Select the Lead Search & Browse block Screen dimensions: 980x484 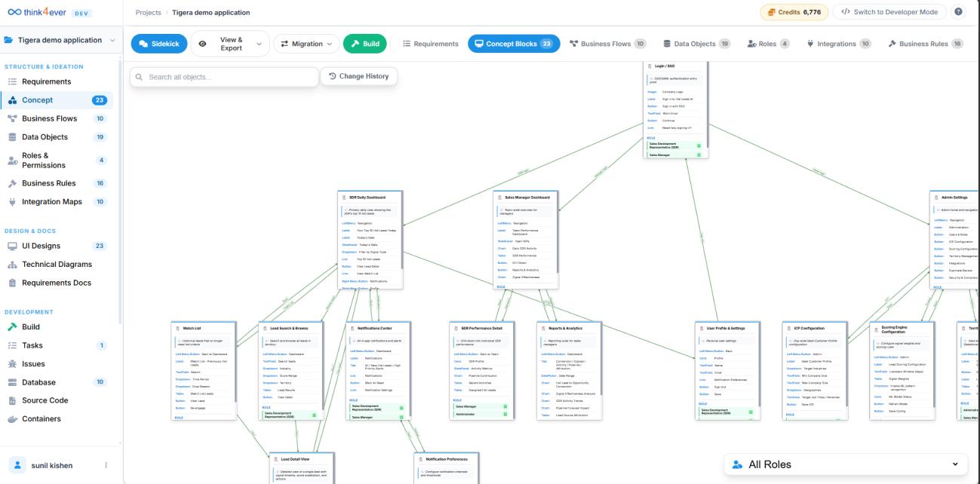291,370
